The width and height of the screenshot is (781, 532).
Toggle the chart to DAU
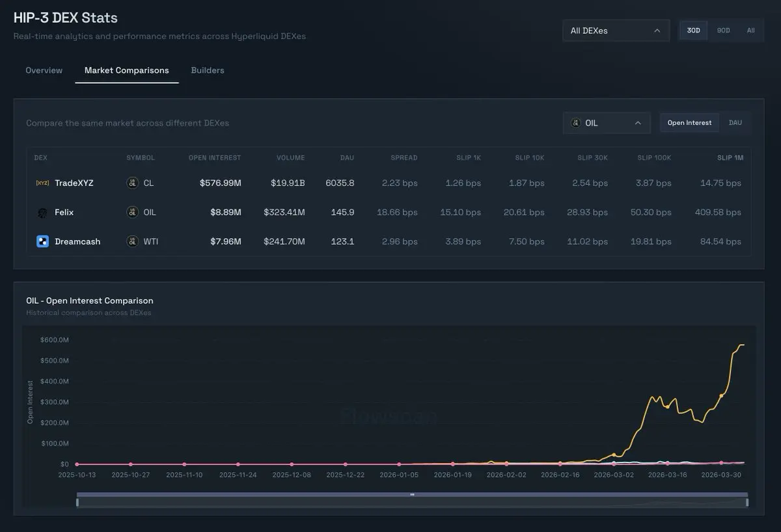[735, 123]
